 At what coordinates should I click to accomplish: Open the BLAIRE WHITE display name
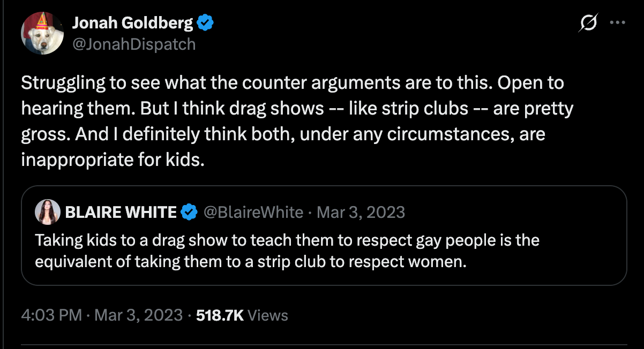click(x=121, y=213)
